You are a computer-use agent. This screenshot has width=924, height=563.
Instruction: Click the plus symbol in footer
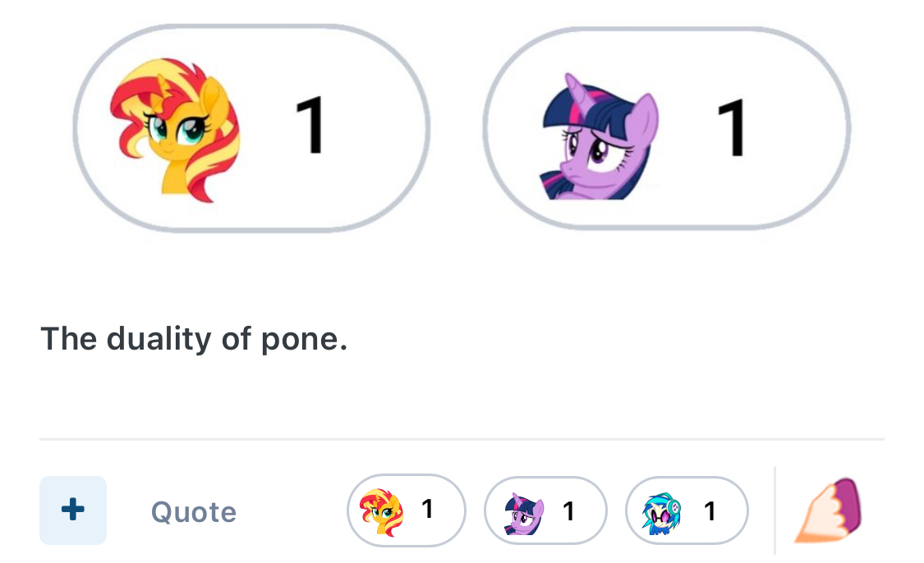click(73, 510)
